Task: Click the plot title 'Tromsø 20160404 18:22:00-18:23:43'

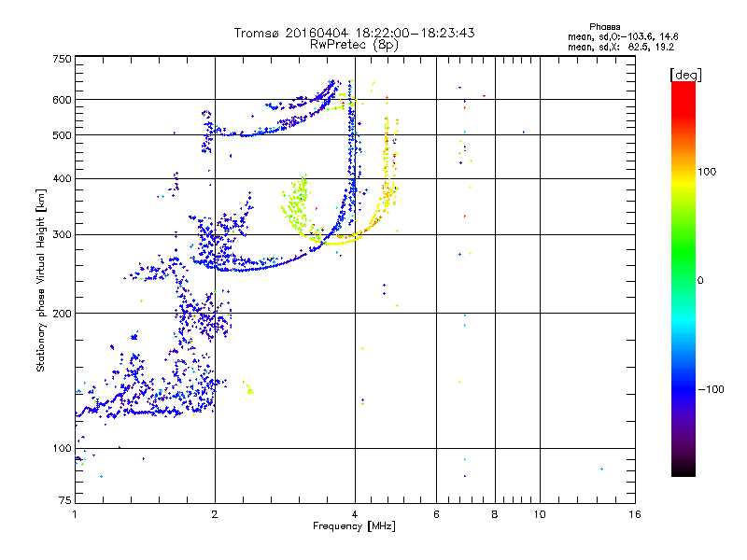Action: coord(354,33)
